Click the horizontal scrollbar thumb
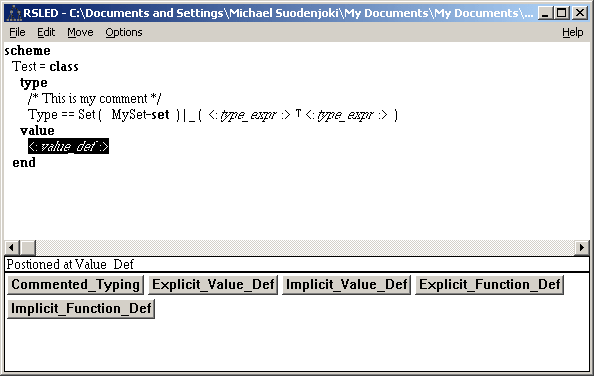Image resolution: width=594 pixels, height=376 pixels. tap(28, 248)
